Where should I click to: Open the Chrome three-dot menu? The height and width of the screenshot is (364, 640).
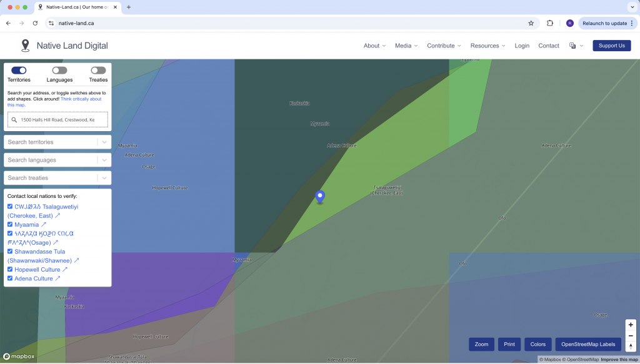coord(632,23)
